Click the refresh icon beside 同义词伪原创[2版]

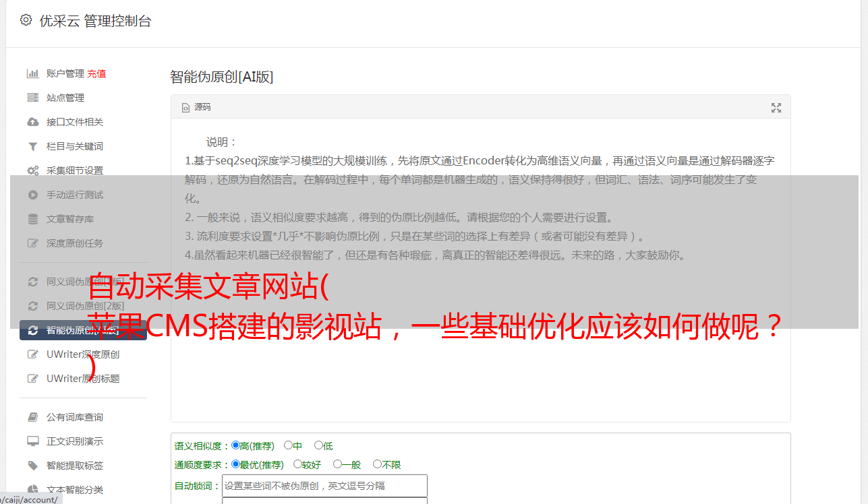[32, 306]
